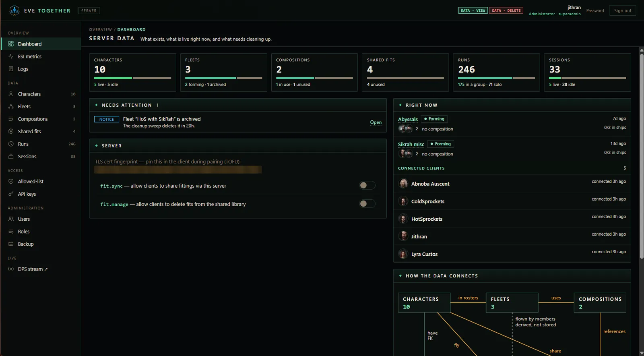The height and width of the screenshot is (356, 644).
Task: Click the Characters progress bar in stat card
Action: [132, 78]
